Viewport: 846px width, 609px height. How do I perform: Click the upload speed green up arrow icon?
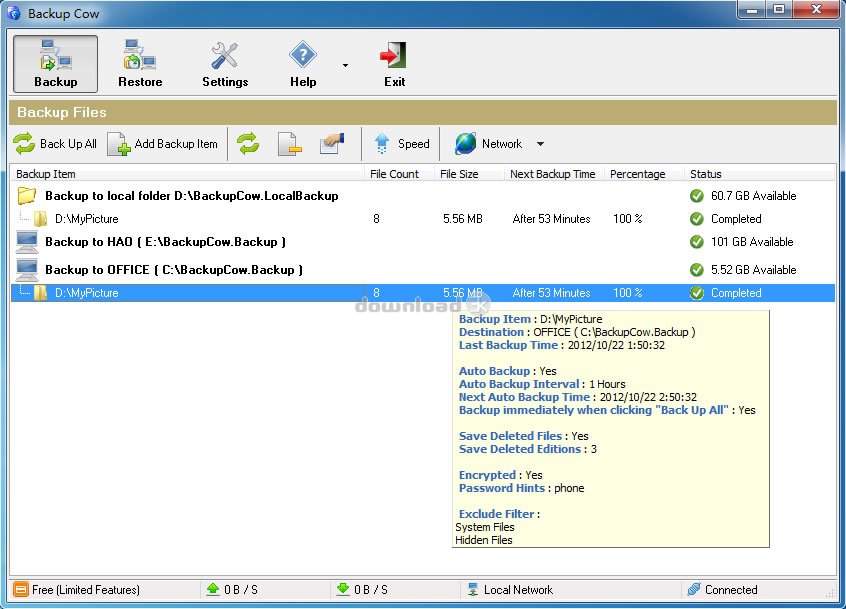point(213,589)
